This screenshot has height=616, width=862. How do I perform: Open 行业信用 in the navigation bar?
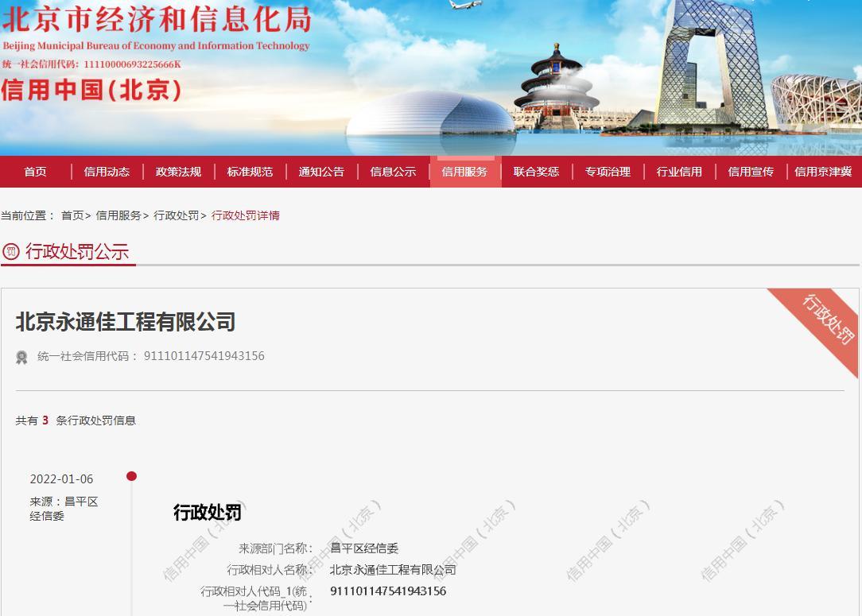coord(679,172)
